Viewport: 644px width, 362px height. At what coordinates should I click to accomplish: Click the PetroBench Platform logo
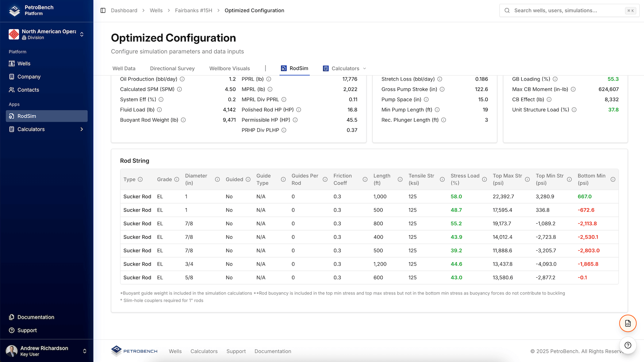[x=15, y=11]
